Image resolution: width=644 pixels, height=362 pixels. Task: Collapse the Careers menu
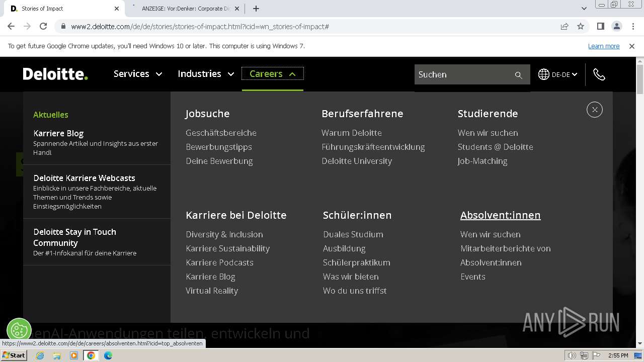273,74
